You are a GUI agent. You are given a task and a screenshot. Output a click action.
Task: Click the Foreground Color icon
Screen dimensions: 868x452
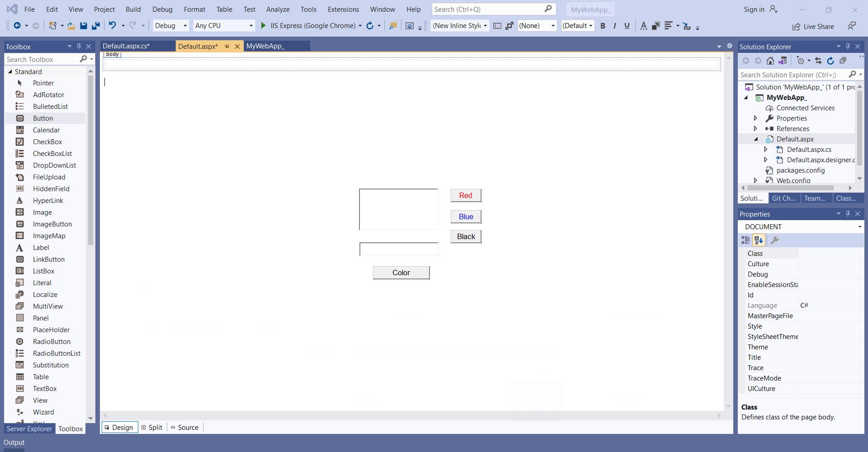tap(643, 26)
